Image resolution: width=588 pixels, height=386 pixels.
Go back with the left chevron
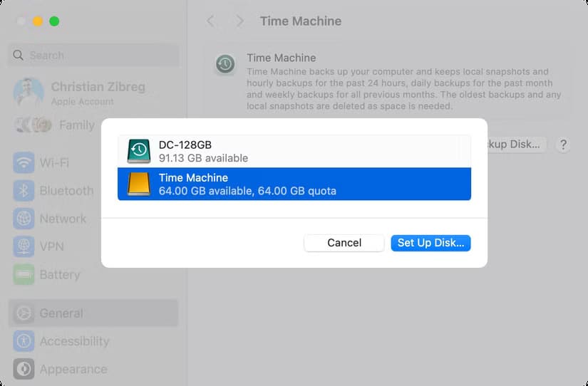[210, 21]
